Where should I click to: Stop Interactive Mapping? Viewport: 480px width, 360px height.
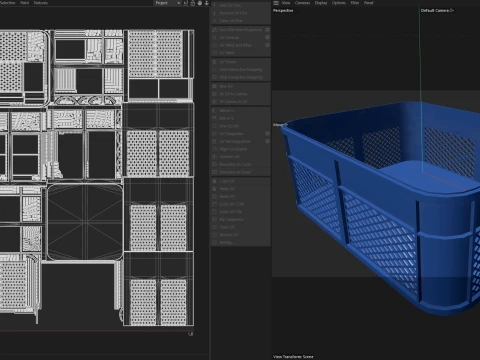coord(240,77)
